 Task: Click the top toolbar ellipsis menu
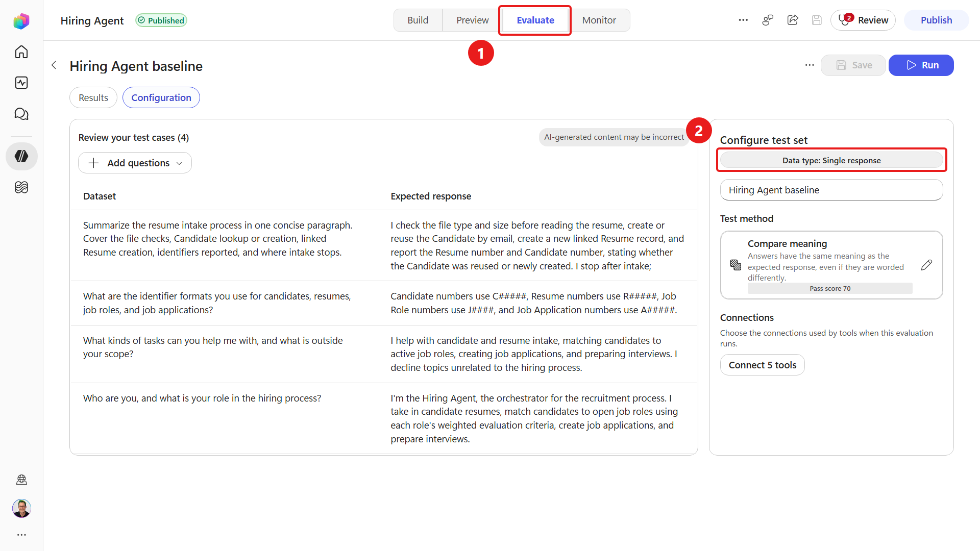(743, 20)
